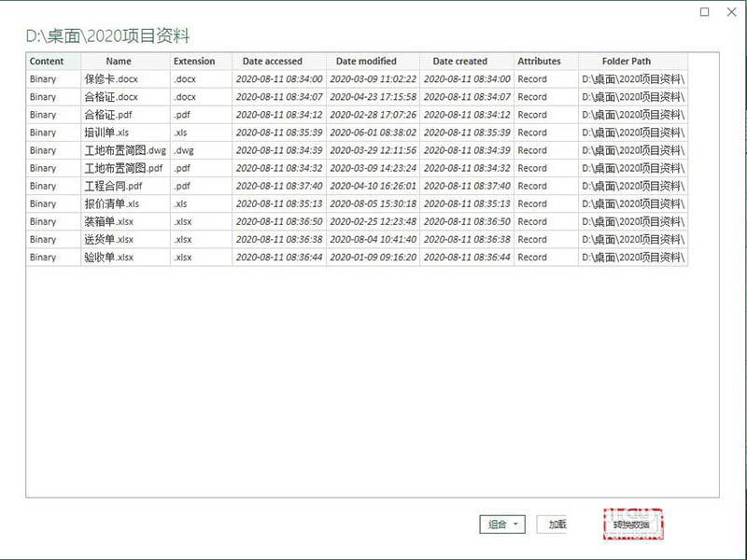Image resolution: width=747 pixels, height=560 pixels.
Task: Click the Folder Path column header
Action: click(x=627, y=62)
